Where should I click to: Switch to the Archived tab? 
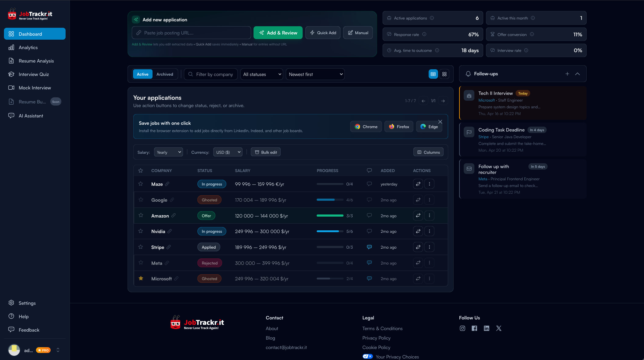(165, 74)
